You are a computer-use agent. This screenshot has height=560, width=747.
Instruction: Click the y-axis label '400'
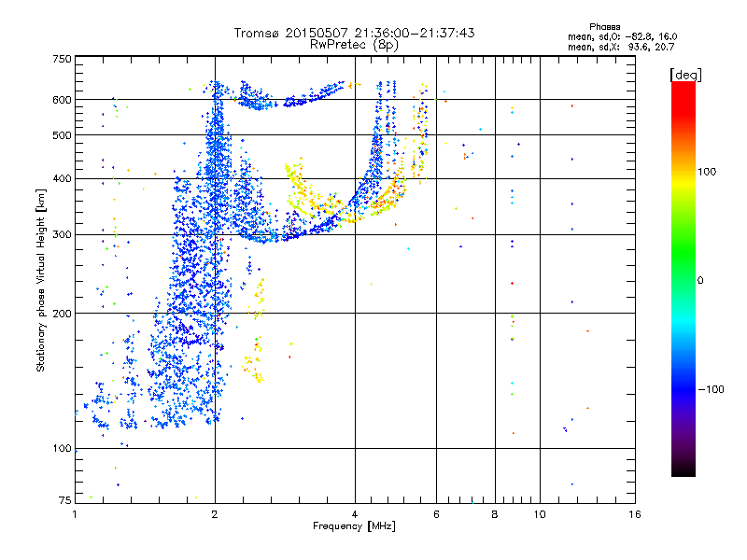coord(62,178)
